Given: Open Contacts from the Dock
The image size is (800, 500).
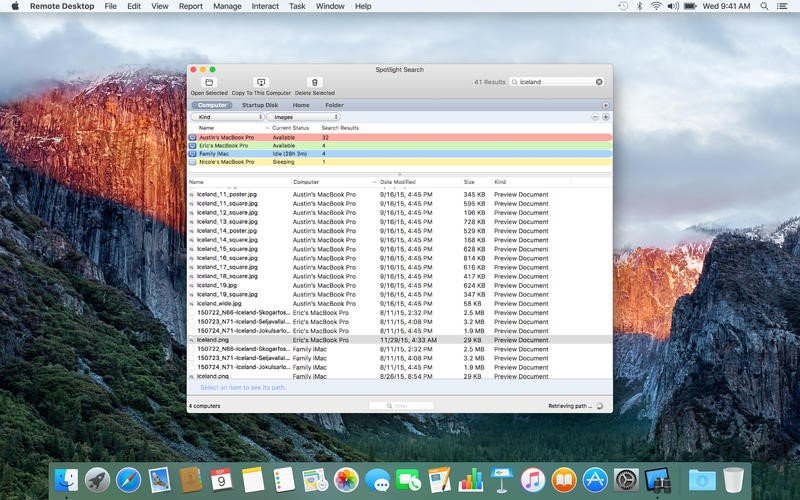Looking at the screenshot, I should (x=190, y=480).
